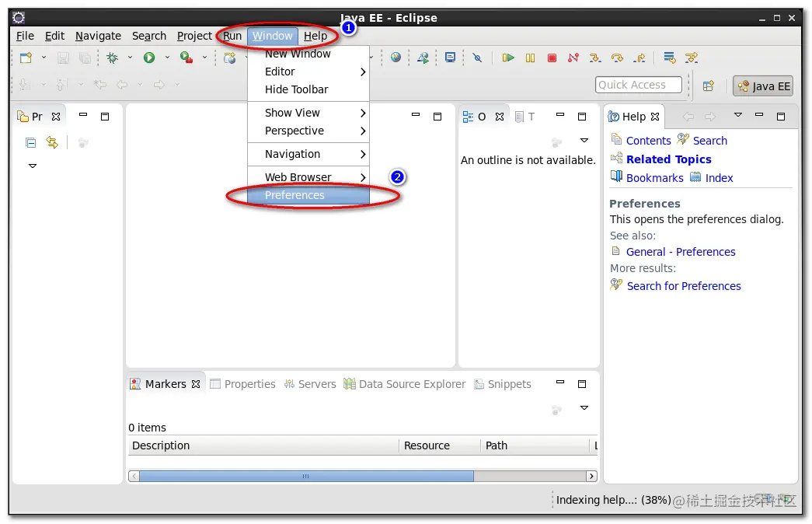Click the scrollbar right arrow in Markers
Screen dimensions: 812x524
click(x=591, y=476)
